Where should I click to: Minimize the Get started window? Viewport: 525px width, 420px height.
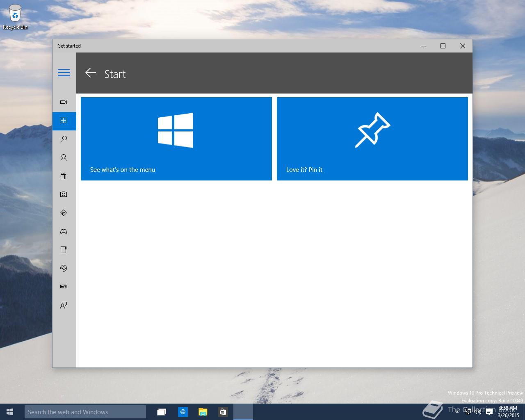424,46
